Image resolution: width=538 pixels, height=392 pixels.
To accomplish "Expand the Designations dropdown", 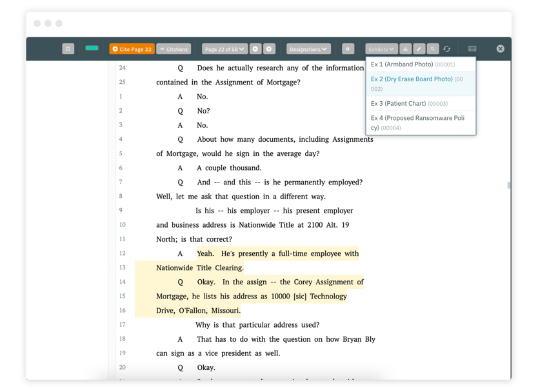I will coord(308,48).
